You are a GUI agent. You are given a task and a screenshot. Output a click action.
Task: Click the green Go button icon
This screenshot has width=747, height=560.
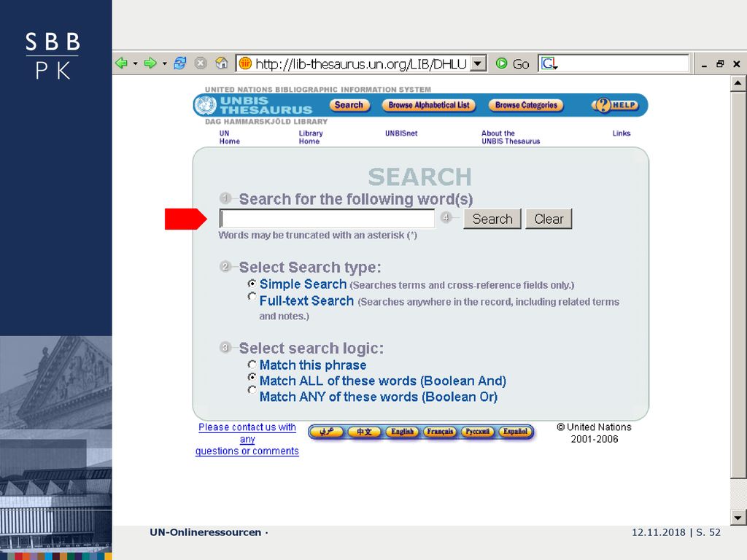pyautogui.click(x=501, y=63)
